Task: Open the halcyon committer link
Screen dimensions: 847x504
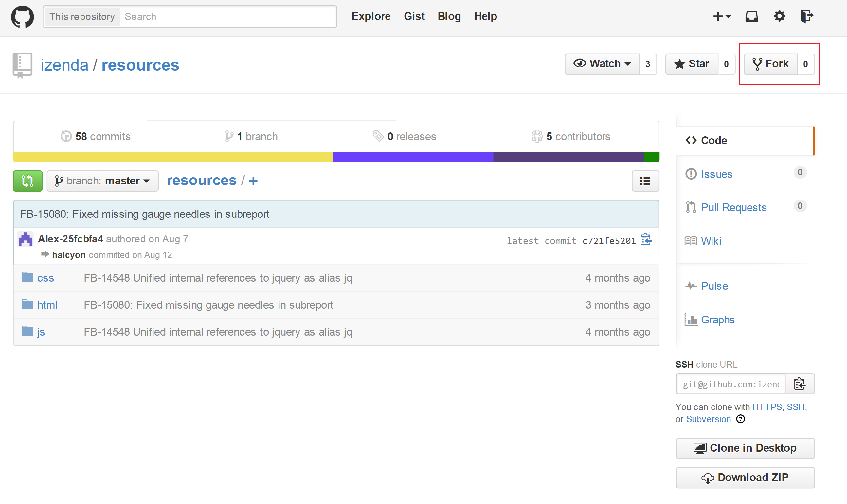Action: coord(69,255)
